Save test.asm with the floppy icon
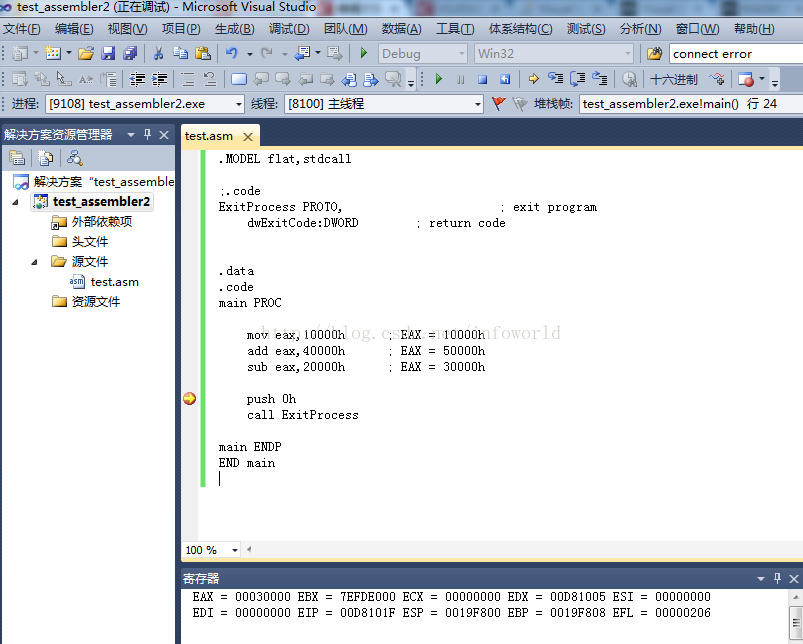This screenshot has width=803, height=644. pos(108,53)
